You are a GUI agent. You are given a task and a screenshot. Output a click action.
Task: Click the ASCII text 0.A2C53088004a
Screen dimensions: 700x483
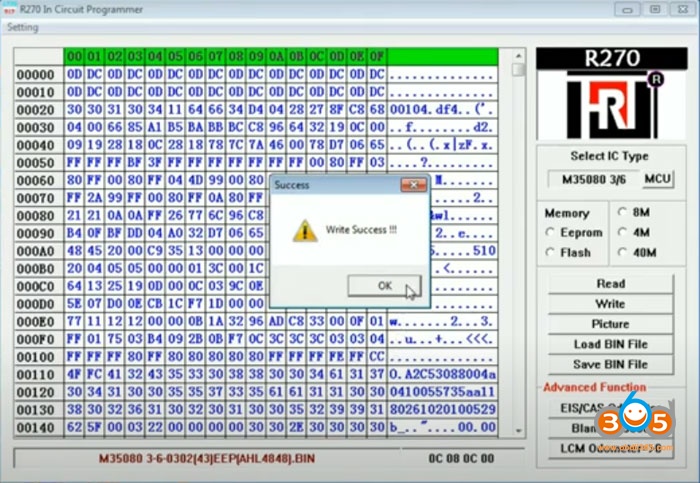442,374
